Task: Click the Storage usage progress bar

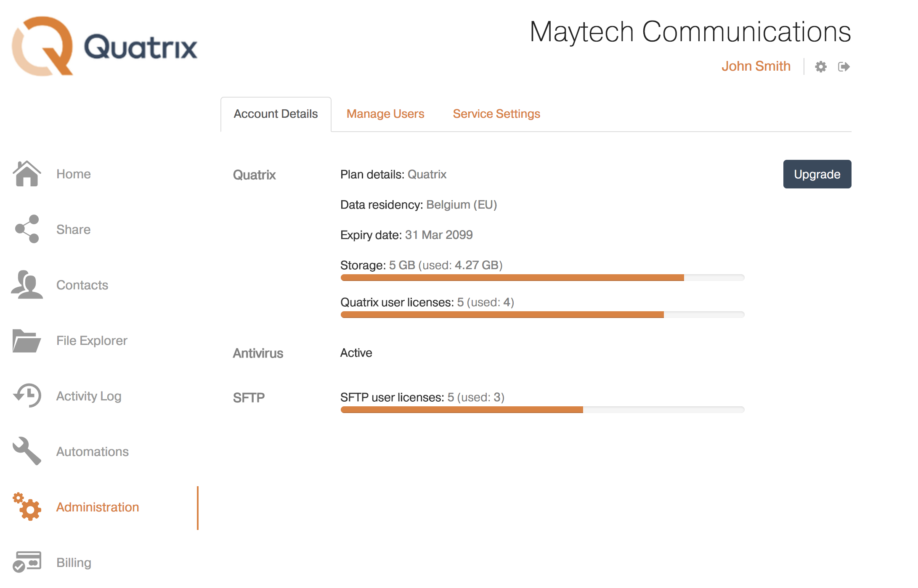Action: (x=542, y=278)
